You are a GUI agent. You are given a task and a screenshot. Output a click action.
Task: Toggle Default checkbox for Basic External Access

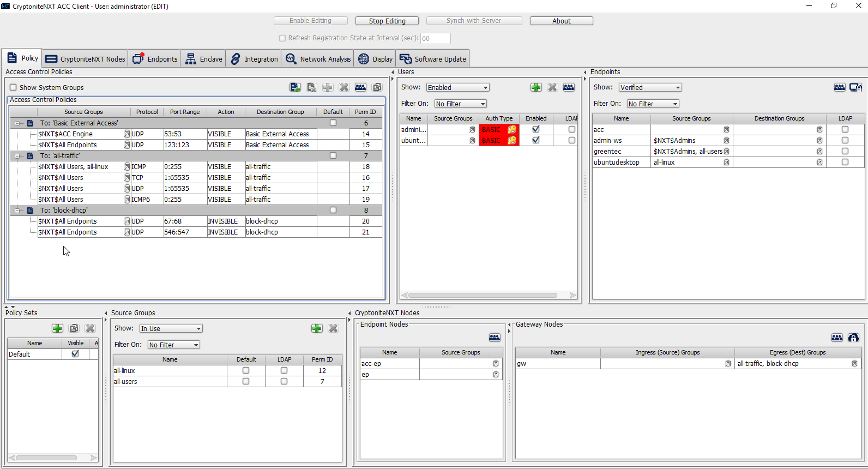(x=333, y=123)
